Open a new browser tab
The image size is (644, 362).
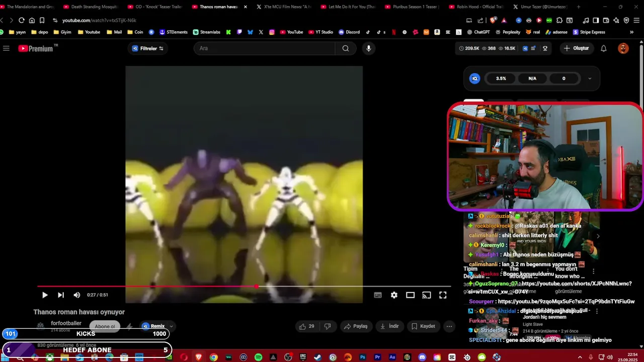579,7
